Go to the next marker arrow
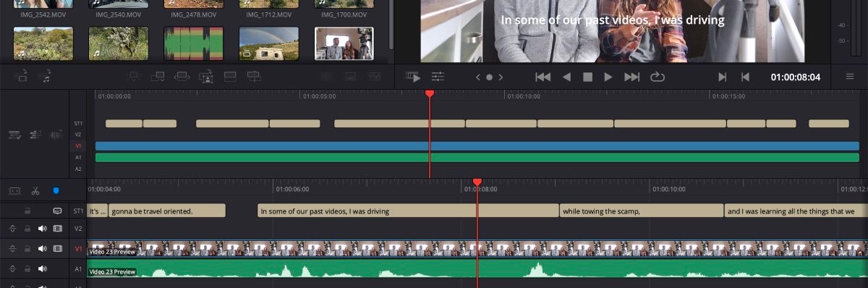 click(501, 77)
